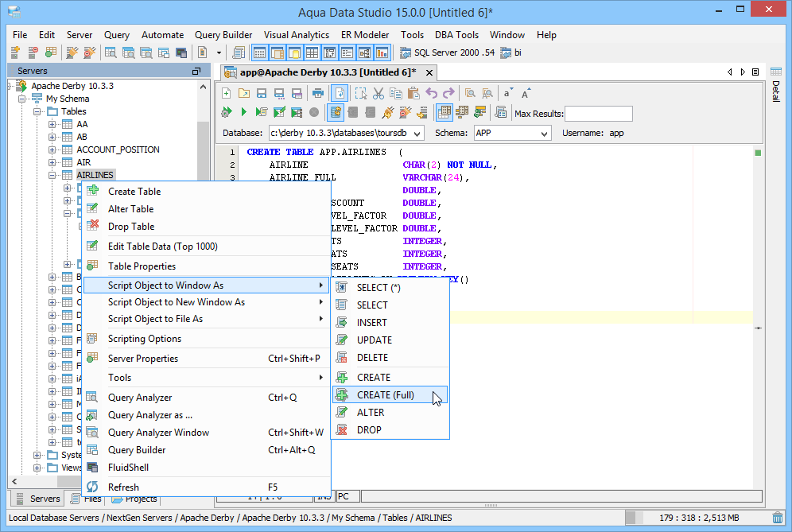
Task: Convert selection to lowercase with the 'a' icon
Action: point(507,93)
